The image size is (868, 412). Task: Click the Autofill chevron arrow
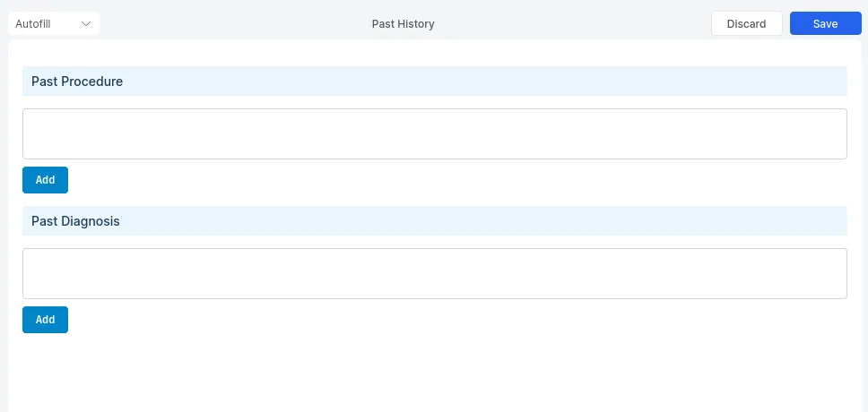pyautogui.click(x=86, y=24)
